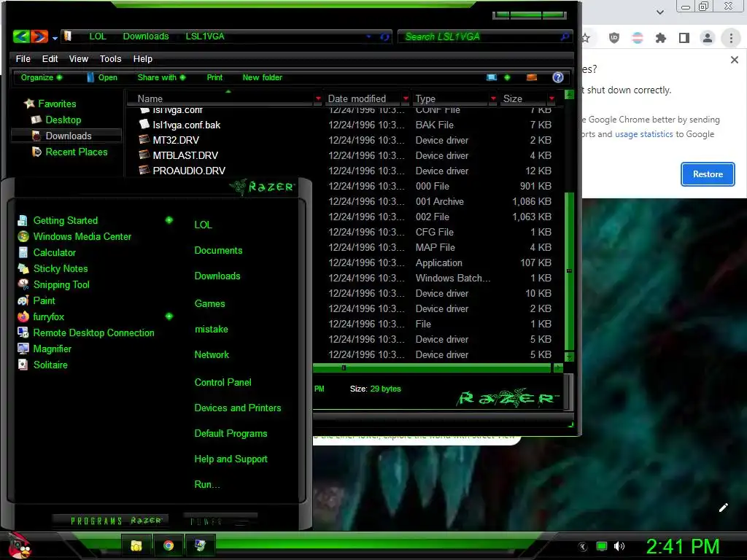Screen dimensions: 747x560
Task: Go back with the green back arrow
Action: pos(21,36)
